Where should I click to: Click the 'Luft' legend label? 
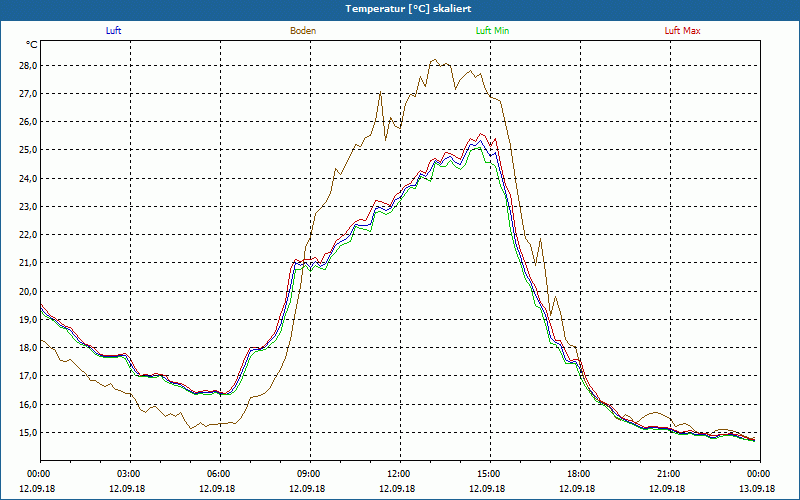(x=113, y=31)
